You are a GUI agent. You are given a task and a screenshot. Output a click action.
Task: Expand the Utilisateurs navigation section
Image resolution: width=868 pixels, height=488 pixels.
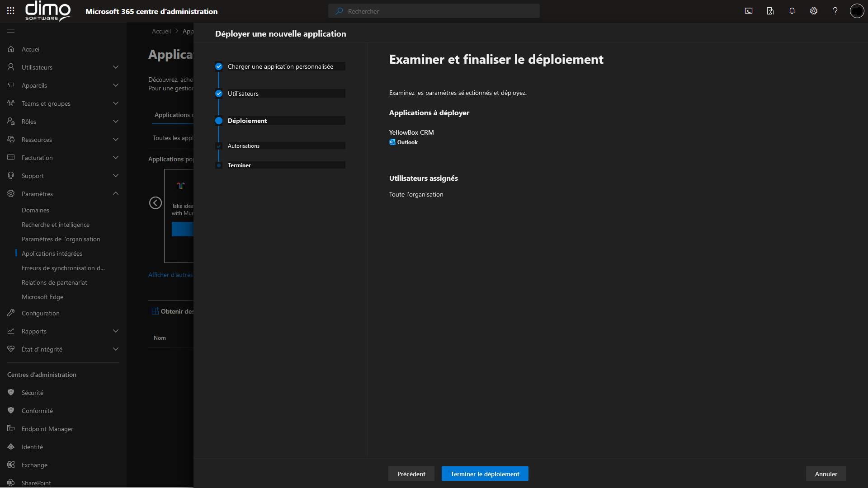115,67
